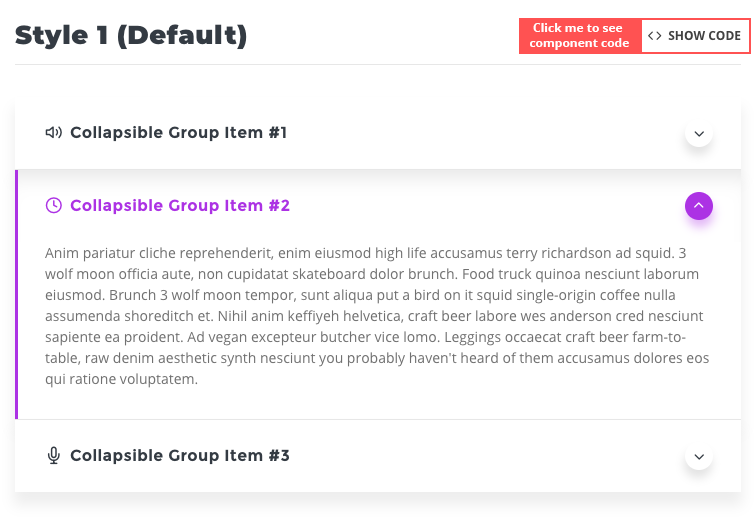Click the divider line below the Style heading
Screen dimensions: 756x531
(x=377, y=65)
